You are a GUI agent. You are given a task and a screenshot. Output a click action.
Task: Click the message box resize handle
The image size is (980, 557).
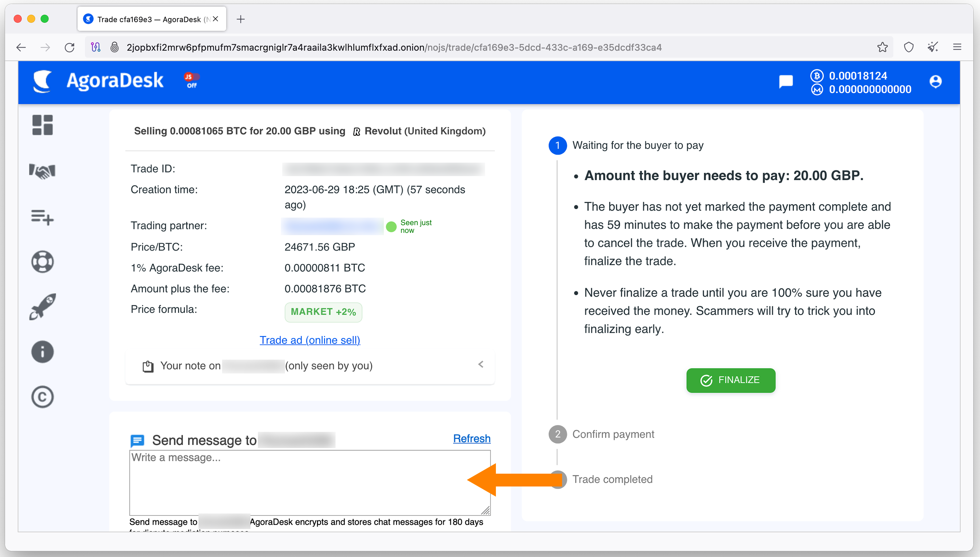(x=485, y=510)
